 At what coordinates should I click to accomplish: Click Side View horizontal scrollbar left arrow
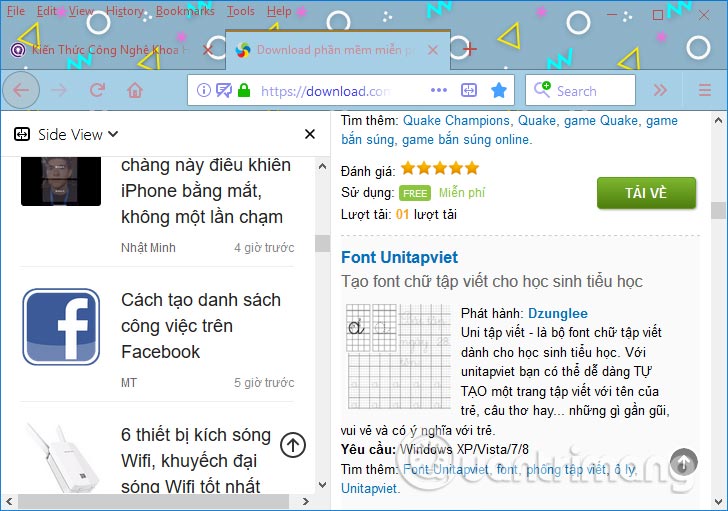tap(9, 501)
